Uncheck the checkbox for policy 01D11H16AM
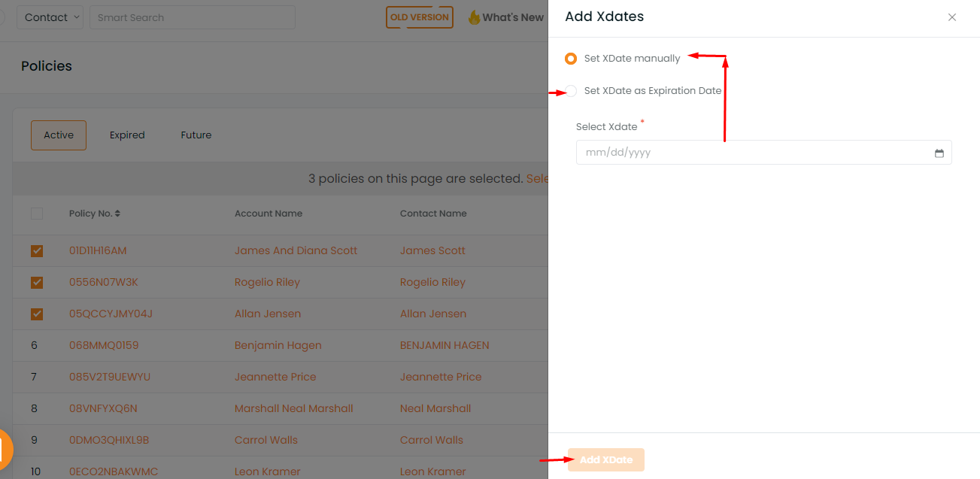 (37, 251)
